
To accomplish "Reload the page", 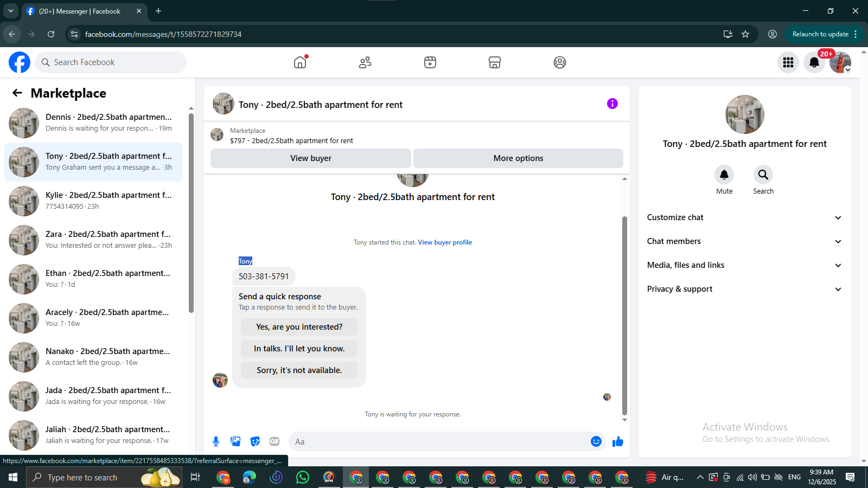I will 51,34.
